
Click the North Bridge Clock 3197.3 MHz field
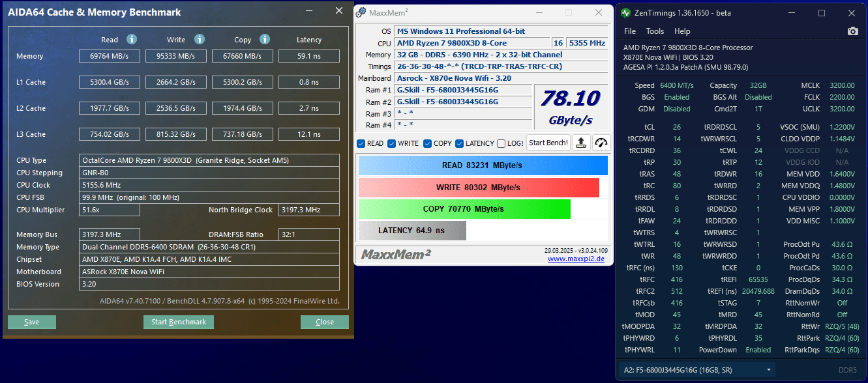309,210
